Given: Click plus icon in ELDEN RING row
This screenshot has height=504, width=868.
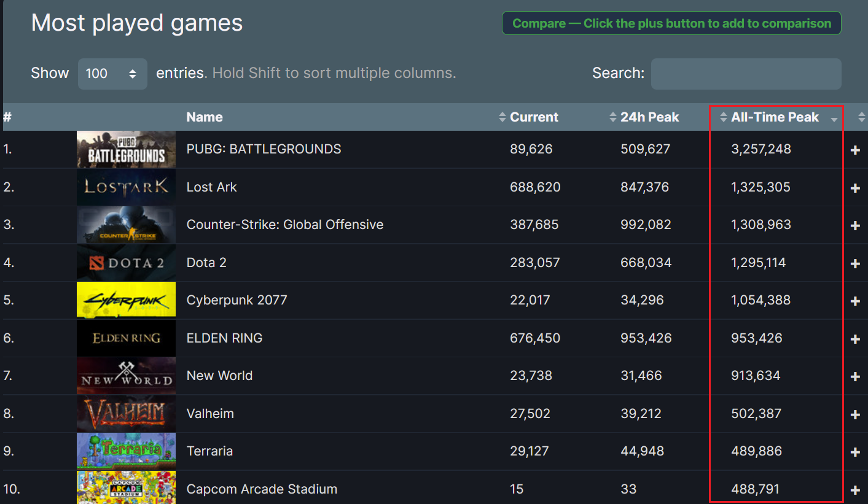Looking at the screenshot, I should (x=855, y=339).
